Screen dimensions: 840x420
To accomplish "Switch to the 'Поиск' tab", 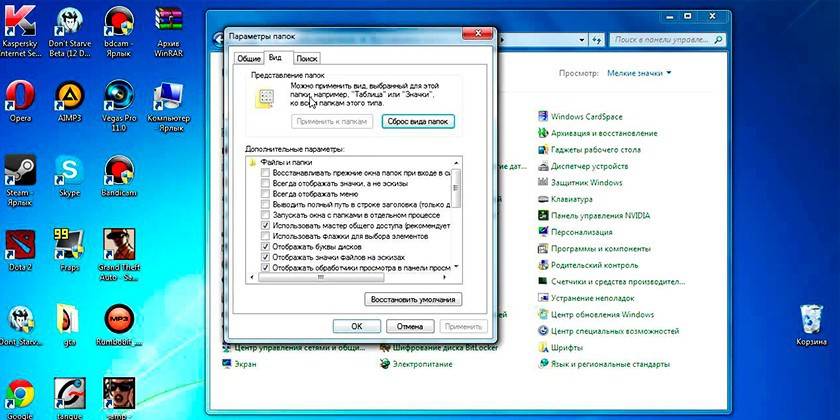I will [307, 60].
